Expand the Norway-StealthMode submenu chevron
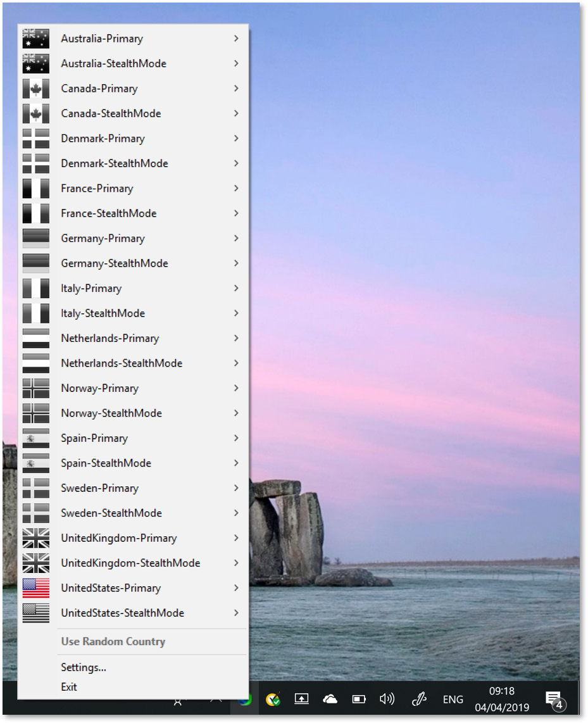The image size is (588, 723). pyautogui.click(x=236, y=413)
